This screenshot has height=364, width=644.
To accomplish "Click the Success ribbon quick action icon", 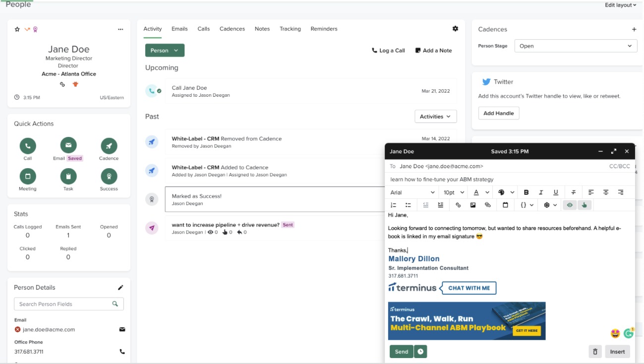I will pos(109,176).
